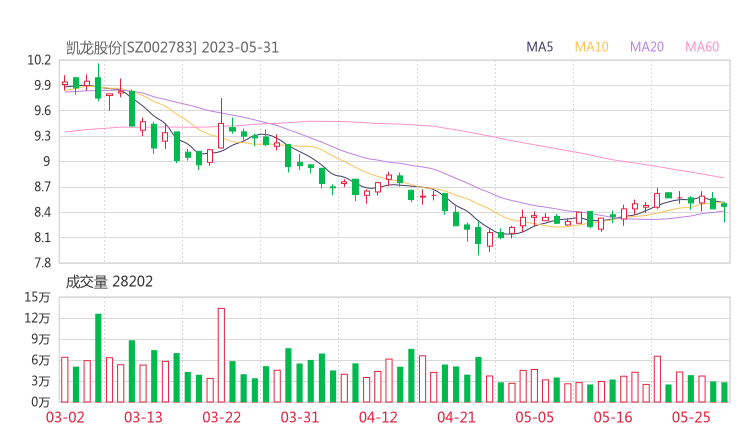
Task: Select the 03-02 date axis label
Action: coord(65,417)
